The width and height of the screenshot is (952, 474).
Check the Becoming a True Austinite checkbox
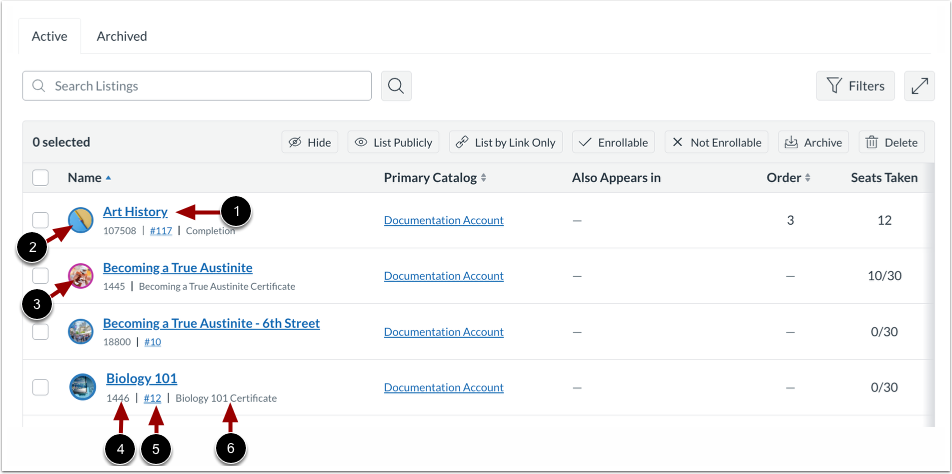(40, 276)
